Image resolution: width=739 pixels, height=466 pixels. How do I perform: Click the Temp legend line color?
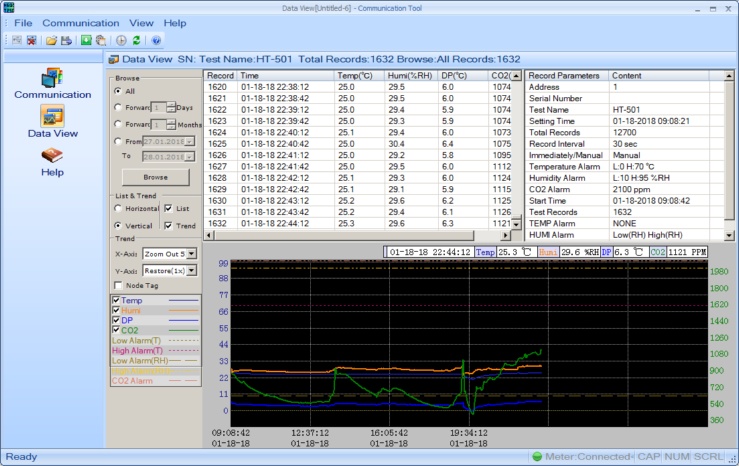coord(183,300)
